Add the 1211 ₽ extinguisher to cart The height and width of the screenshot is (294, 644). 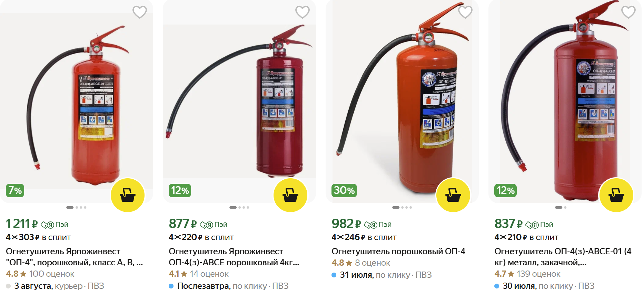(128, 195)
